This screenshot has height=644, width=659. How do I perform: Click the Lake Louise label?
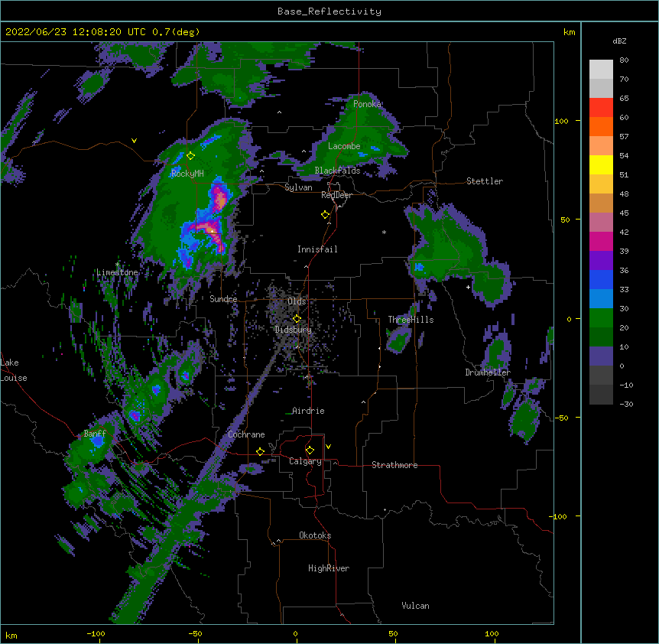[14, 370]
